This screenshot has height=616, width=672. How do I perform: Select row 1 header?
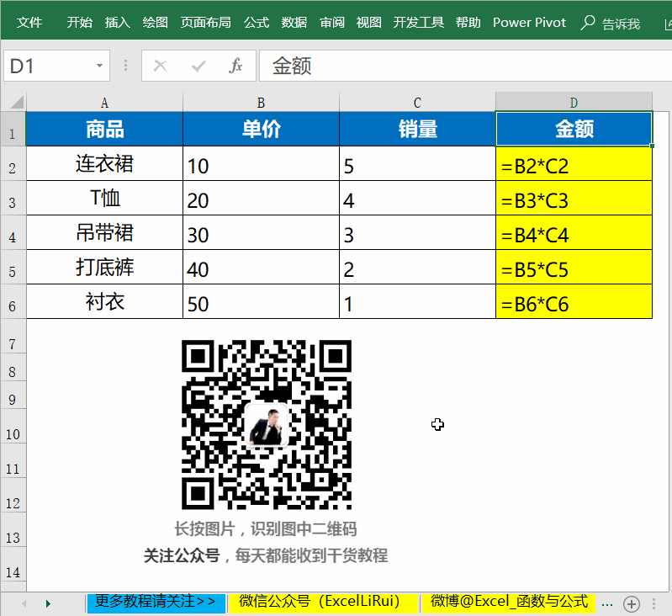point(13,130)
